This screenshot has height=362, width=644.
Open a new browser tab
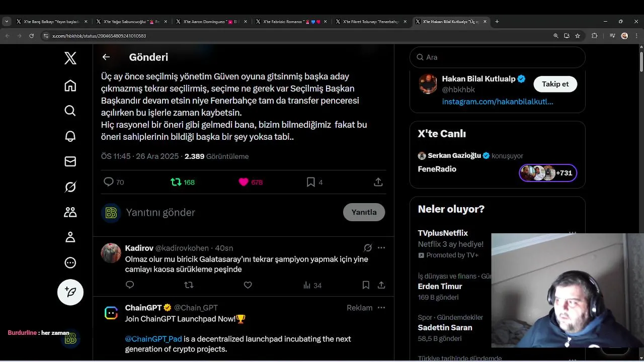497,22
